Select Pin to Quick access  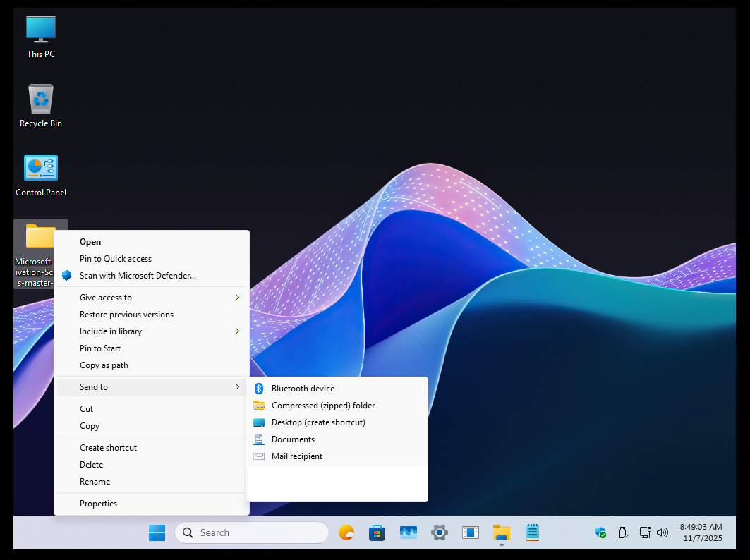152,259
